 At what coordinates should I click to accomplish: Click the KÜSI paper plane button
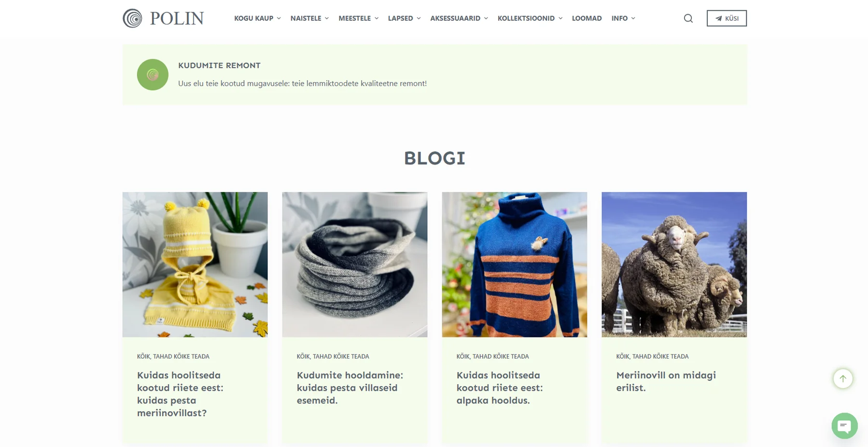coord(727,18)
